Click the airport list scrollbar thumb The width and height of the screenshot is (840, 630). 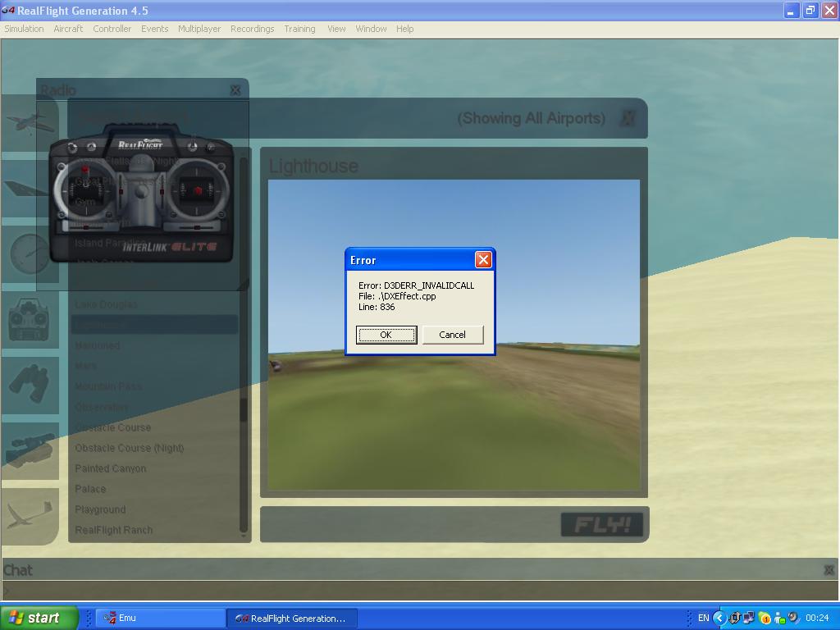coord(243,410)
